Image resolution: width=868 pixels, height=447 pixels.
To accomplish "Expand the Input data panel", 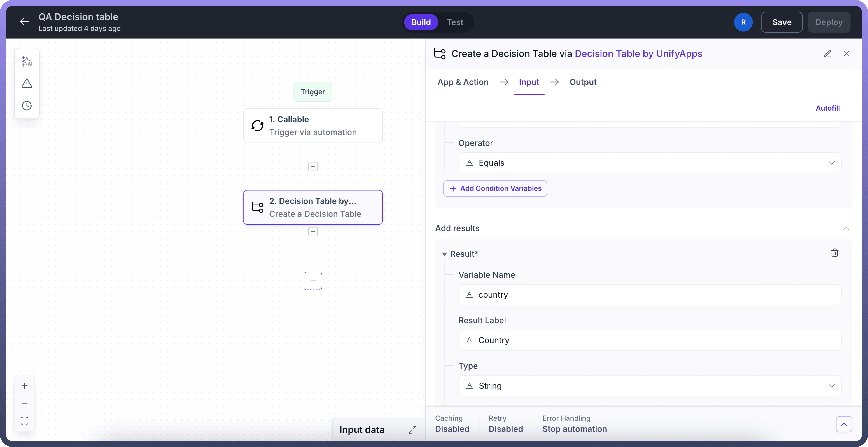I will point(412,429).
